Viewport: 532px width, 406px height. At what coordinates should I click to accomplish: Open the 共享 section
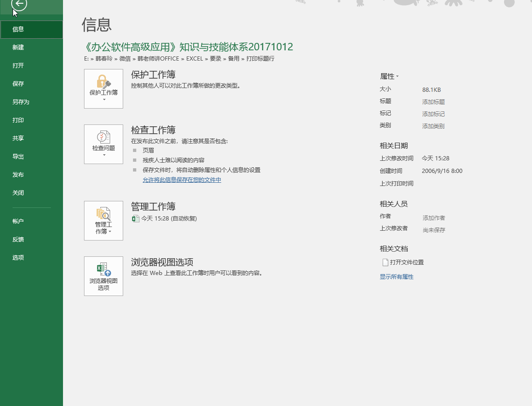coord(32,138)
